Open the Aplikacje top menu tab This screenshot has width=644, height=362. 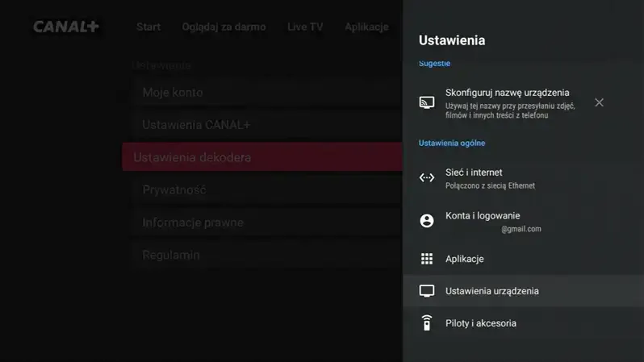366,27
